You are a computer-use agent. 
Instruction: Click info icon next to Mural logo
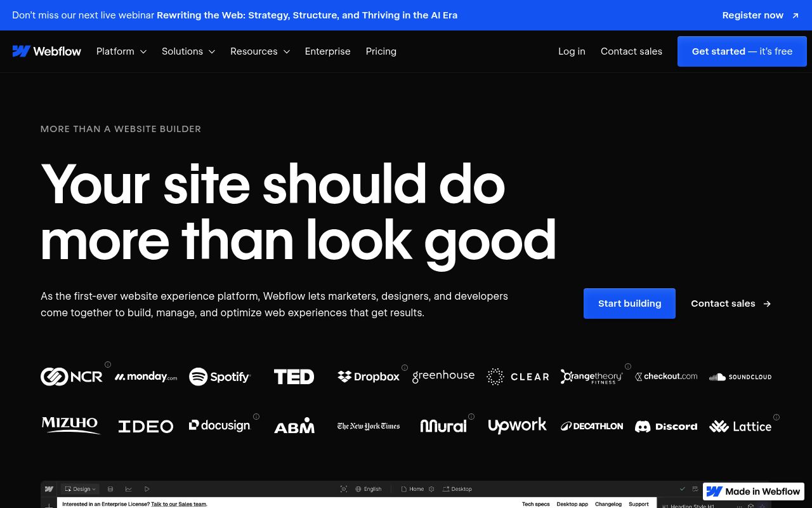point(471,417)
